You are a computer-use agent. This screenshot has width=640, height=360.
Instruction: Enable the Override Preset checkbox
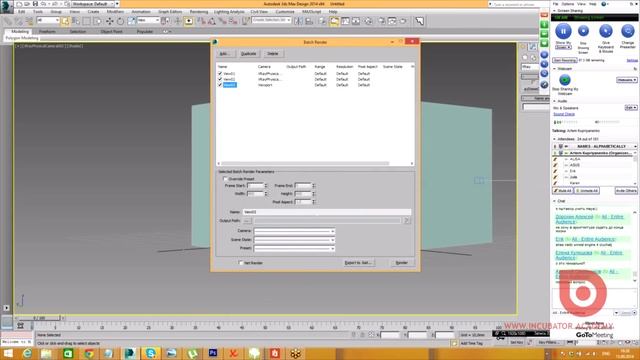point(225,179)
